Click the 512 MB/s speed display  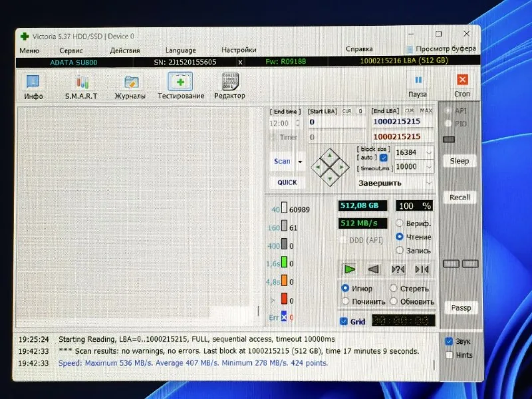[362, 223]
